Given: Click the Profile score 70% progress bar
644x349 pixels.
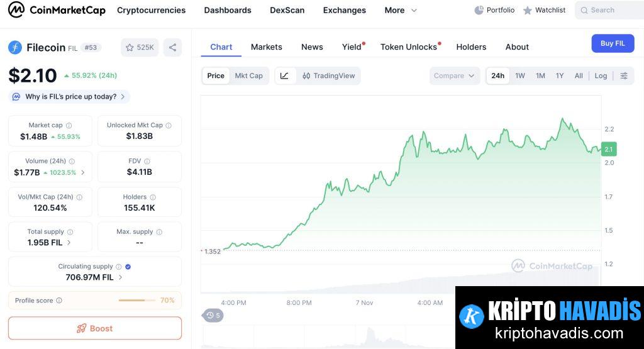Looking at the screenshot, I should pyautogui.click(x=137, y=301).
